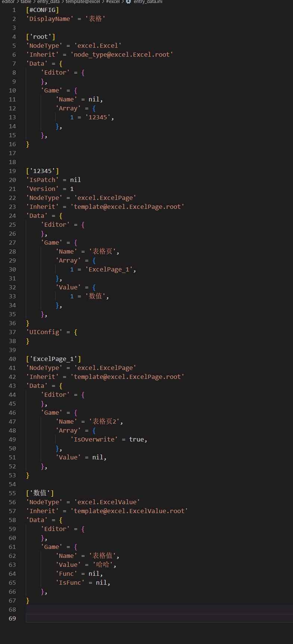Click the 'DisplayName' key
Viewport: 293px width, 644px height.
50,19
